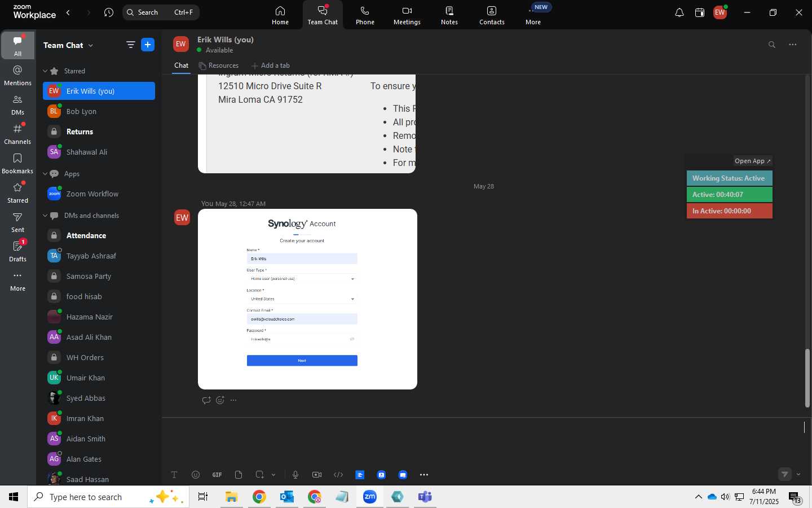
Task: Open chat with Umair Khan
Action: click(x=99, y=378)
